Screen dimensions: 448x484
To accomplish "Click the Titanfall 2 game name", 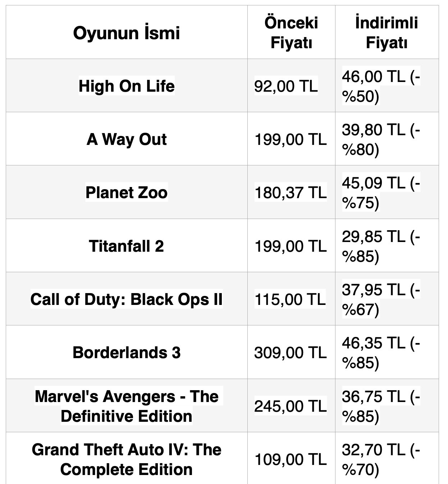I will (x=127, y=246).
